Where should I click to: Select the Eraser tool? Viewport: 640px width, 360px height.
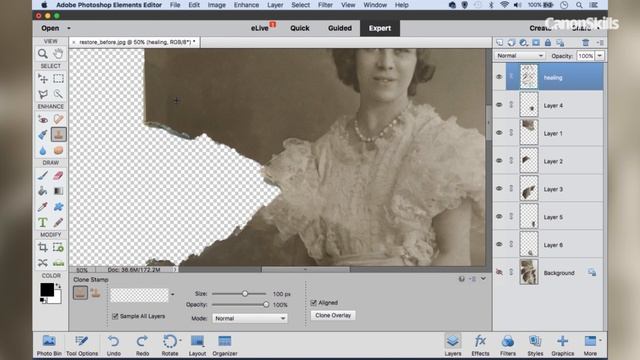tap(58, 176)
